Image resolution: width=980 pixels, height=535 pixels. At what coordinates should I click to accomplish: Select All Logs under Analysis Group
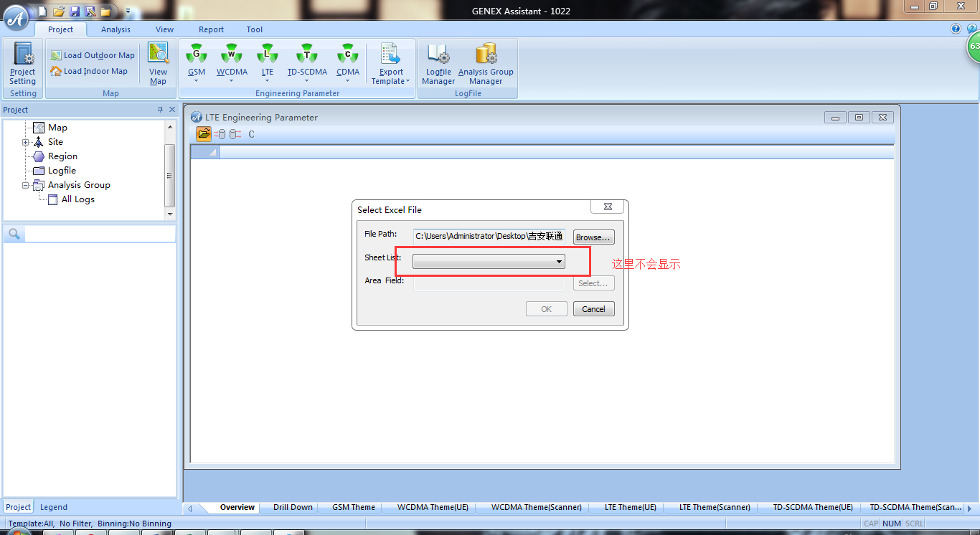click(x=77, y=199)
